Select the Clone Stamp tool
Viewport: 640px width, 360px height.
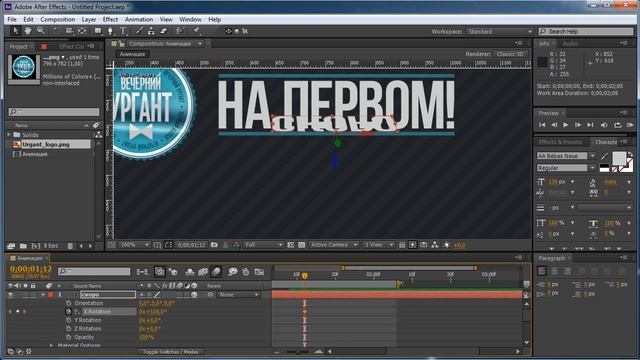pos(151,31)
